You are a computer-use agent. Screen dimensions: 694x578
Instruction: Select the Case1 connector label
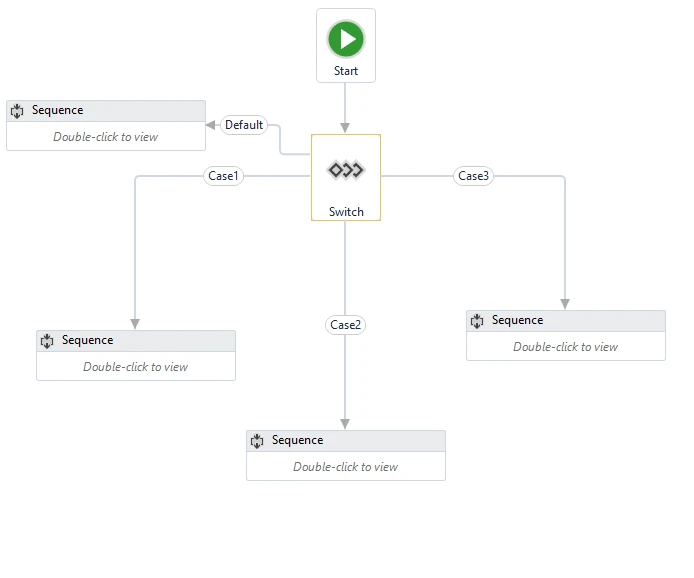tap(223, 176)
